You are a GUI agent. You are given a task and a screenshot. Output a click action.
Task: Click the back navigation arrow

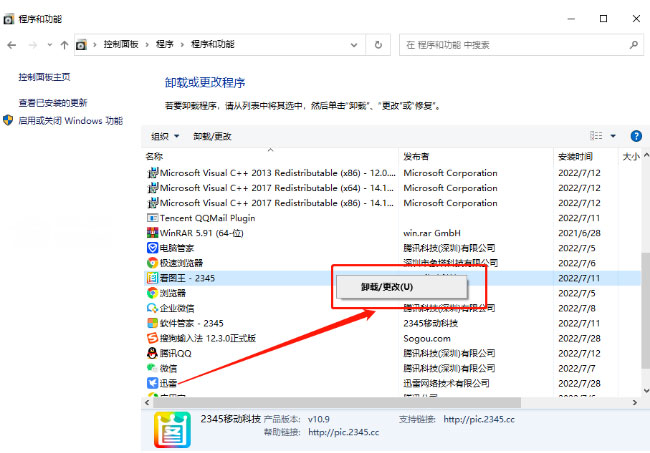(x=12, y=45)
